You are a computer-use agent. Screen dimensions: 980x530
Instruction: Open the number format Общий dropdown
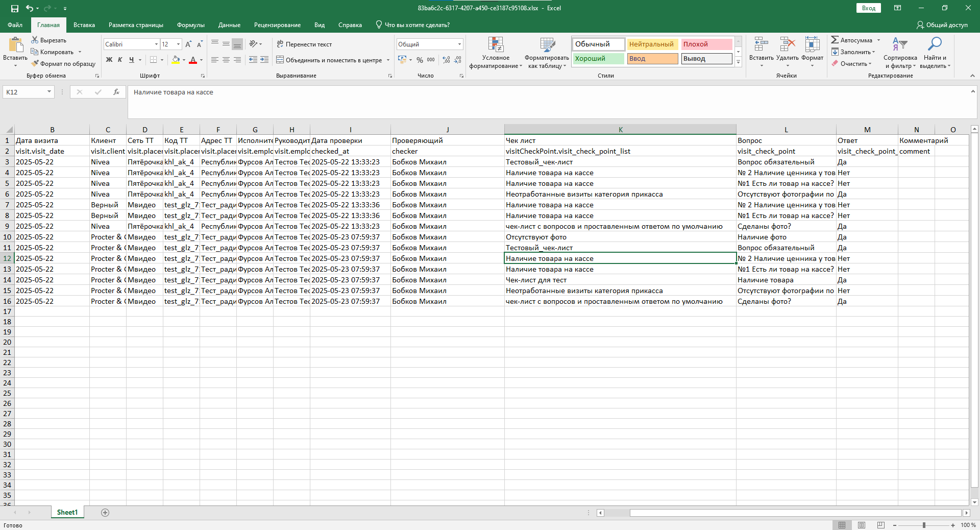point(459,44)
